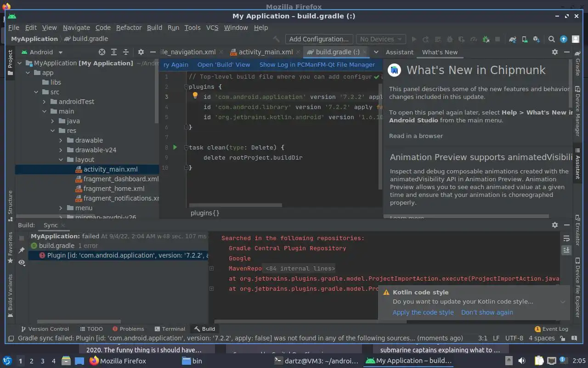
Task: Click the Sync Project with Gradle Files icon
Action: (513, 39)
